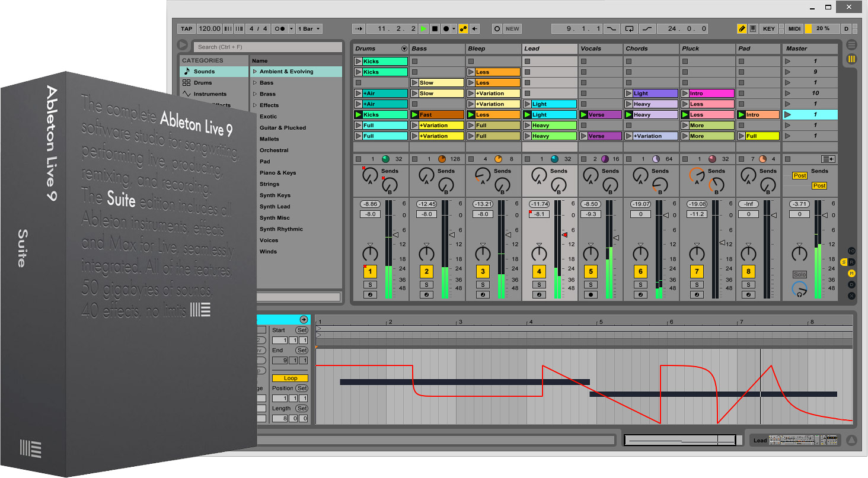Click the 120.00 tempo field
The width and height of the screenshot is (868, 478).
pyautogui.click(x=210, y=28)
